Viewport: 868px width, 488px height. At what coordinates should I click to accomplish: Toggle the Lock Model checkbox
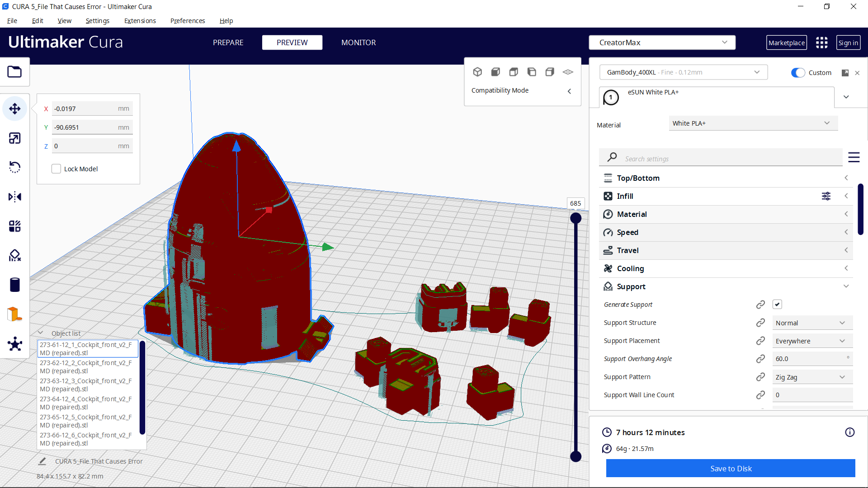(x=56, y=169)
